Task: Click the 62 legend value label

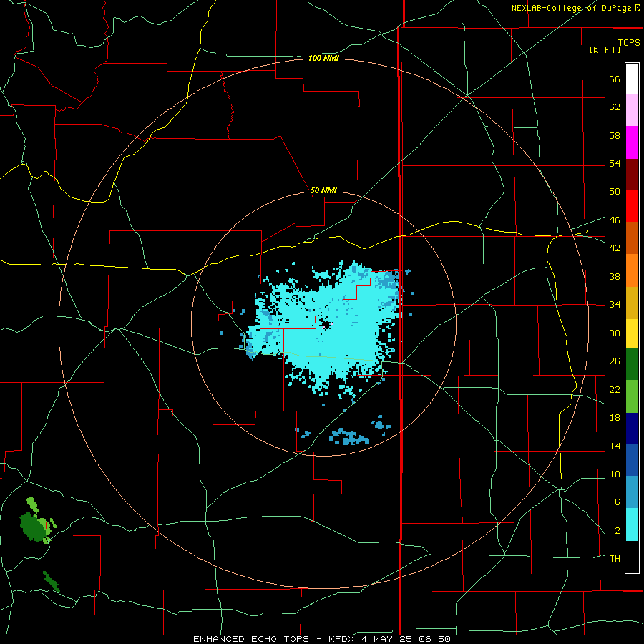Action: pos(615,107)
